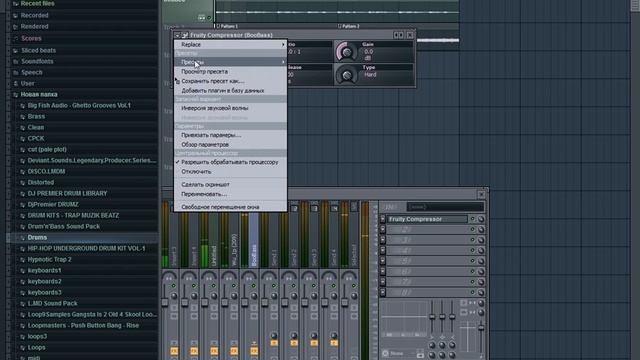
Task: Open dropdown arrow of empty FX slot 7
Action: (x=382, y=282)
